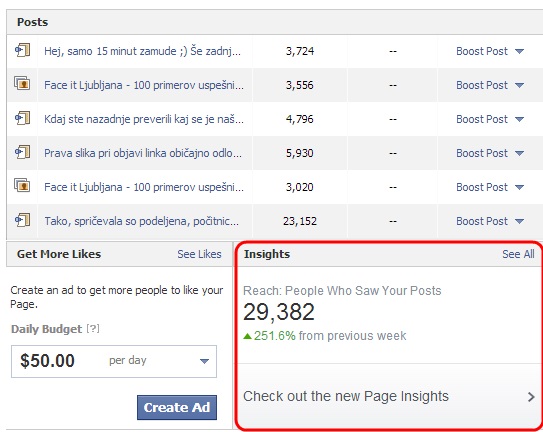Open post 'Kdaj ste nazadnje preverili kaj se je naš...'
The width and height of the screenshot is (543, 432).
[x=144, y=119]
